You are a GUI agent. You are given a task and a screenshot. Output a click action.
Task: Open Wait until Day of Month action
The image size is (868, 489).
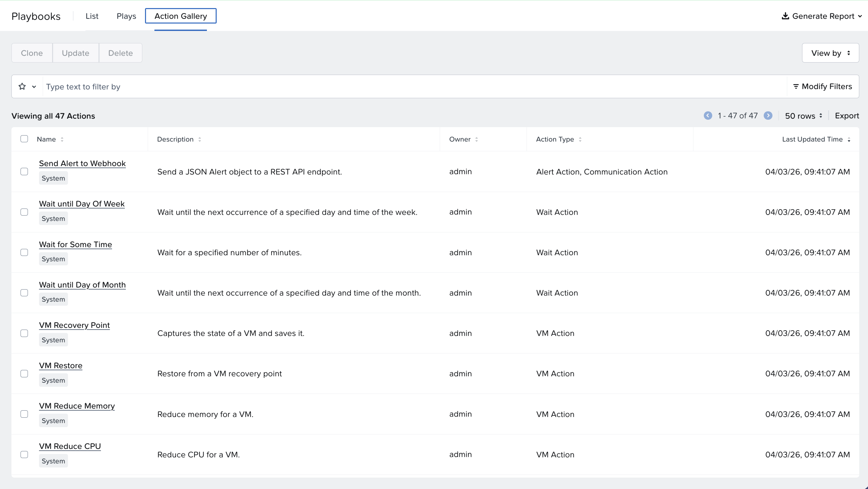(x=82, y=285)
